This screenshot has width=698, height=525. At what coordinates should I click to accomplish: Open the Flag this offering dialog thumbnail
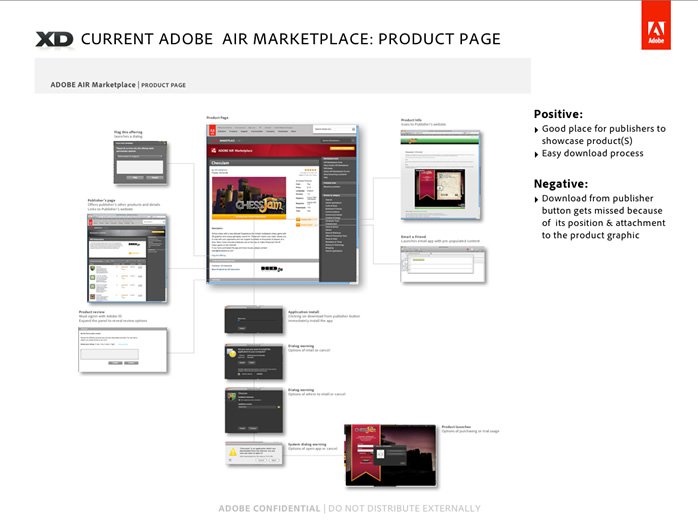(140, 163)
